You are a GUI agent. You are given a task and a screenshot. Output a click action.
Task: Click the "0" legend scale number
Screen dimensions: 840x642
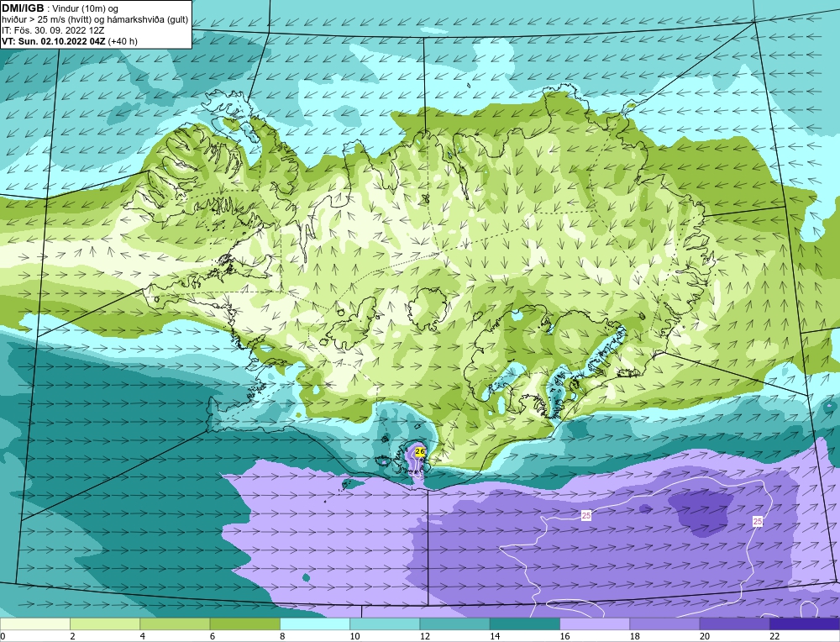3,637
